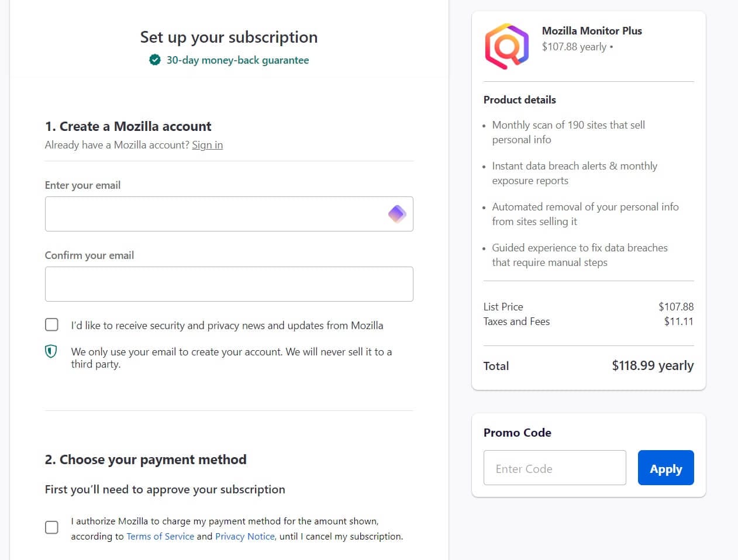This screenshot has width=738, height=560.
Task: Click the shield icon beside the email privacy note
Action: tap(51, 351)
